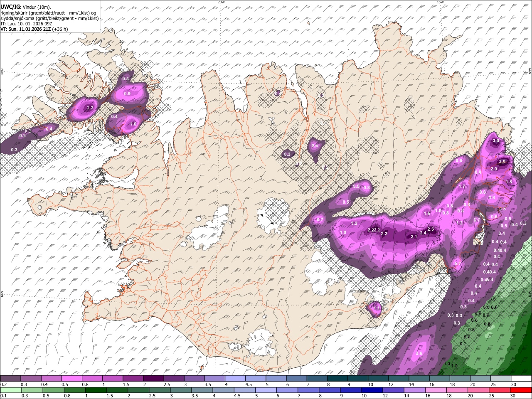Click the '0.8' label on the lower legend
This screenshot has width=532, height=399.
tap(67, 396)
